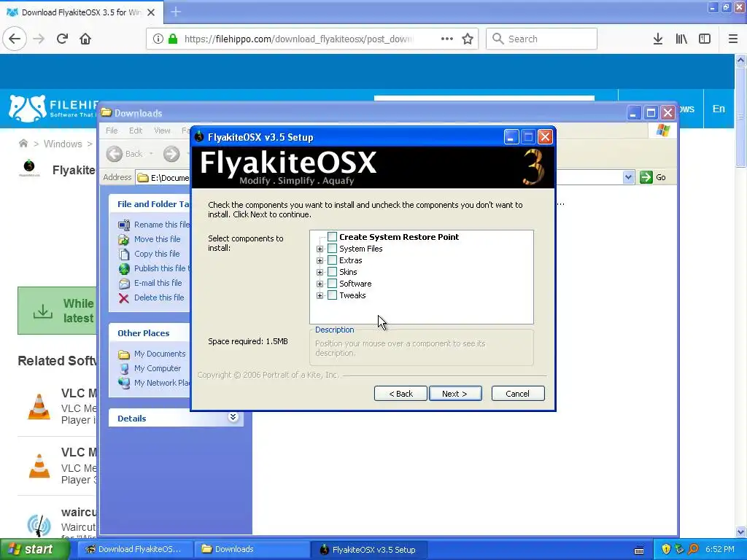Click the green download box icon
The width and height of the screenshot is (747, 560).
[43, 311]
